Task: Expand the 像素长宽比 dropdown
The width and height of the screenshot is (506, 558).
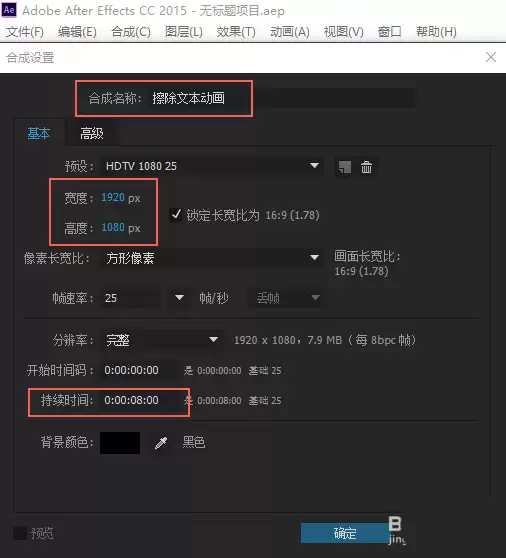Action: [212, 258]
